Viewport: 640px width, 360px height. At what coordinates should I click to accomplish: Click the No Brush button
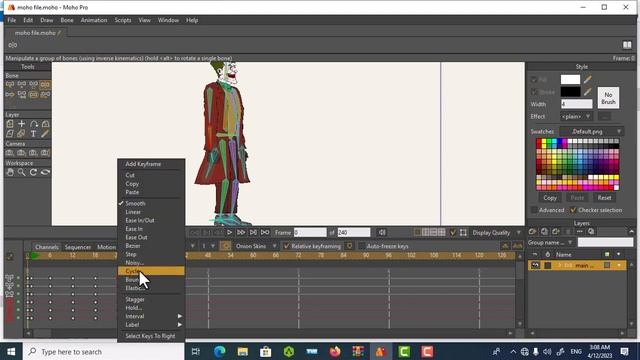[608, 98]
